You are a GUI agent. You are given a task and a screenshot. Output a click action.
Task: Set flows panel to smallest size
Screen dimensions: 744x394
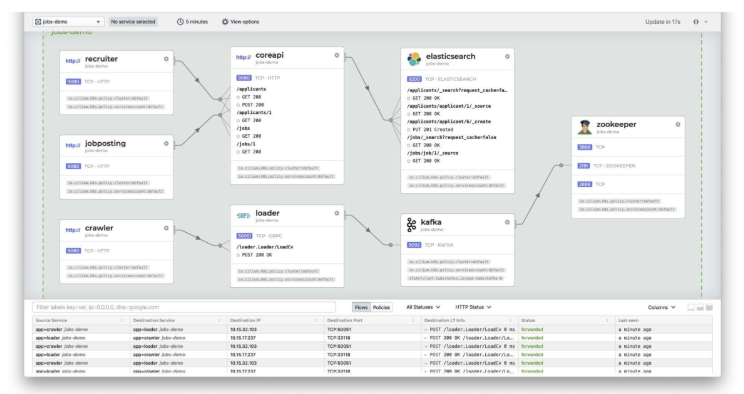click(x=691, y=308)
